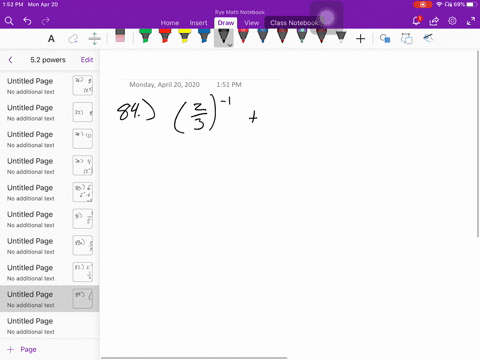The image size is (480, 360).
Task: Open the highlighted Untitled Page showing 84)
Action: coord(49,299)
